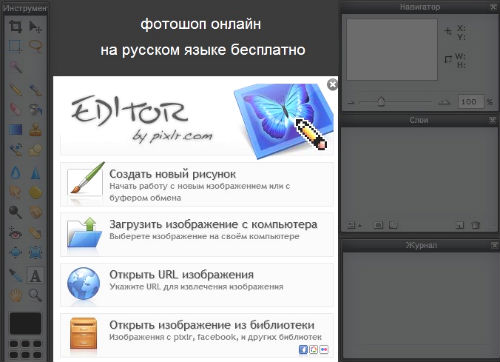This screenshot has height=362, width=500.
Task: Select the Crop tool
Action: (x=15, y=26)
